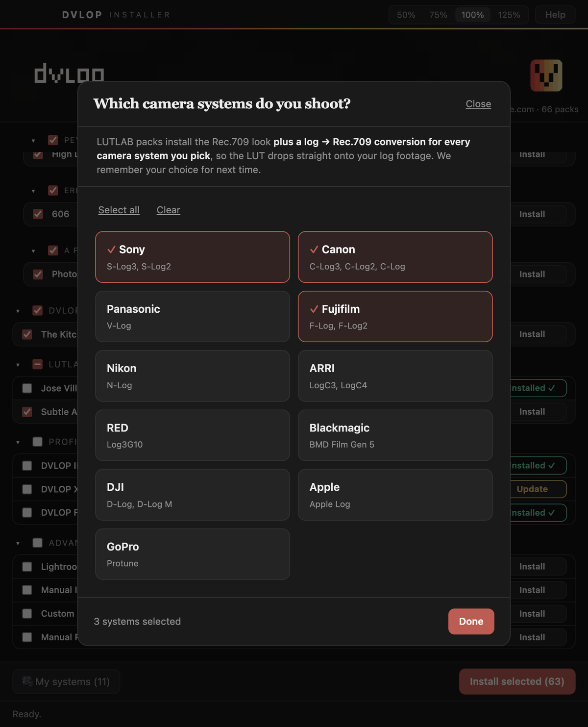
Task: Deselect the checked Canon tile
Action: click(x=395, y=257)
